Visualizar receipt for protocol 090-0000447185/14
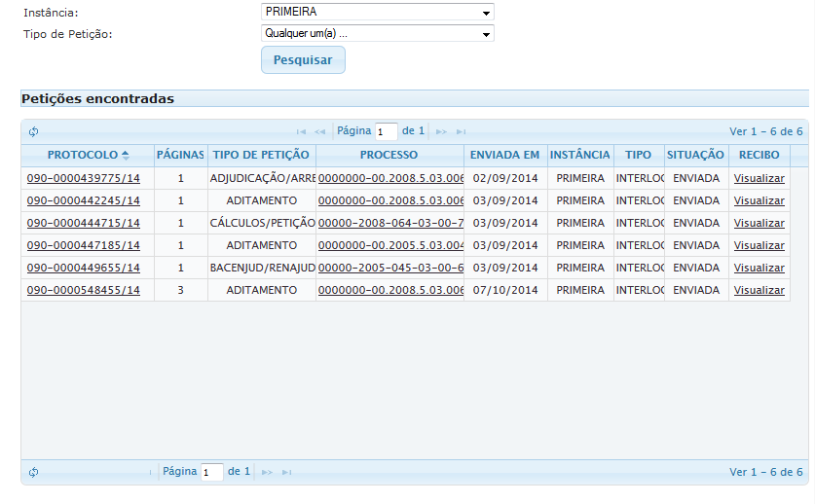Screen dimensions: 815x504 coord(759,245)
